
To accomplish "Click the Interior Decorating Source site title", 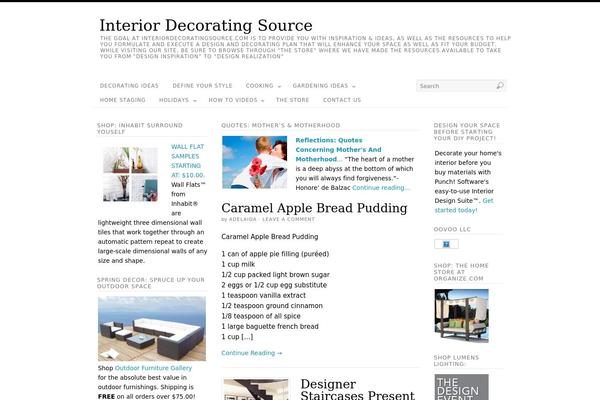I will click(206, 25).
